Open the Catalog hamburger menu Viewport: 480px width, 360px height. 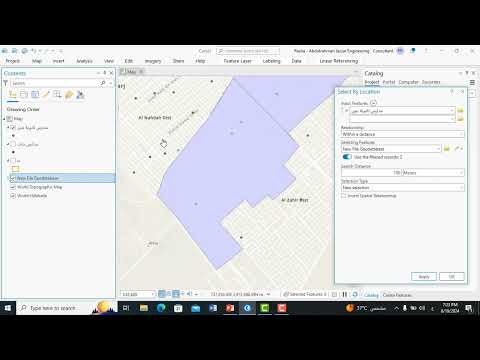click(472, 82)
